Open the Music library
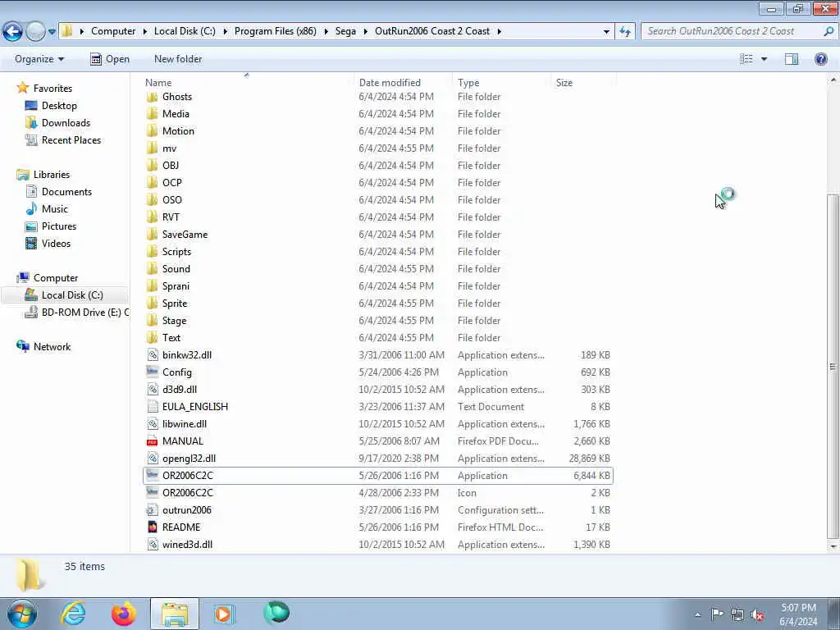Screen dimensions: 840x630 [x=55, y=209]
